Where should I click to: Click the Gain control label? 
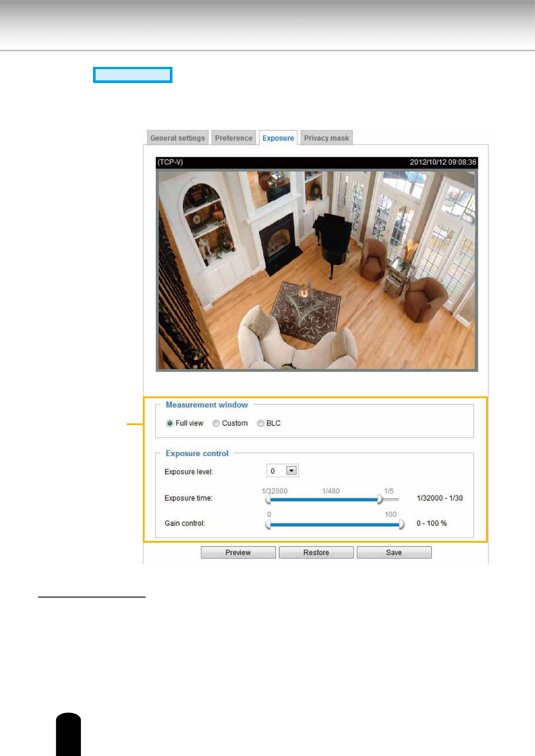(x=185, y=523)
